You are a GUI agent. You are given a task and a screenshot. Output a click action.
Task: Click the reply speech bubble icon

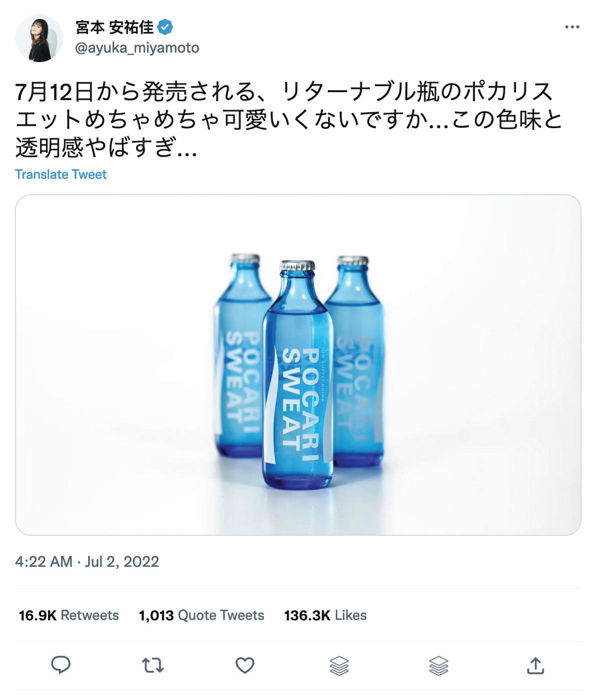click(61, 665)
